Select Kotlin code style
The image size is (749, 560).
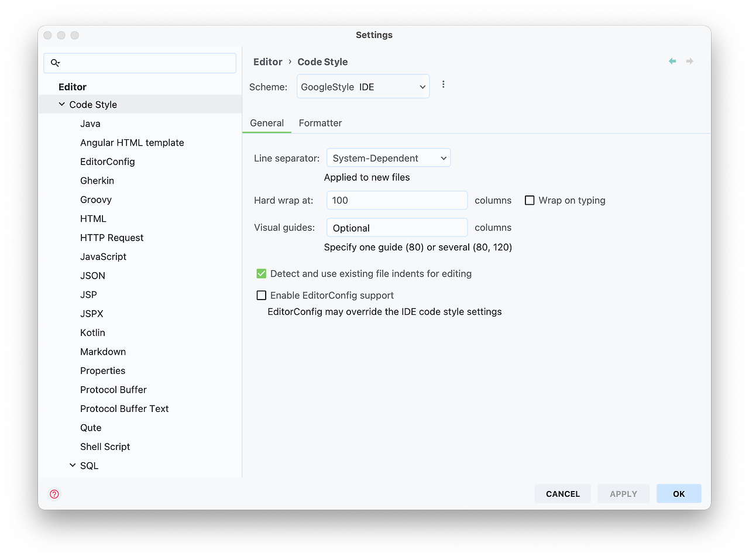(x=93, y=333)
